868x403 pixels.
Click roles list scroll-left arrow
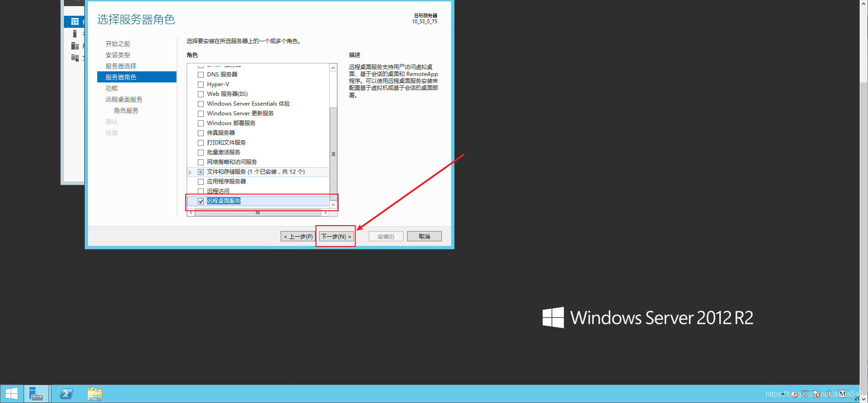pos(191,213)
